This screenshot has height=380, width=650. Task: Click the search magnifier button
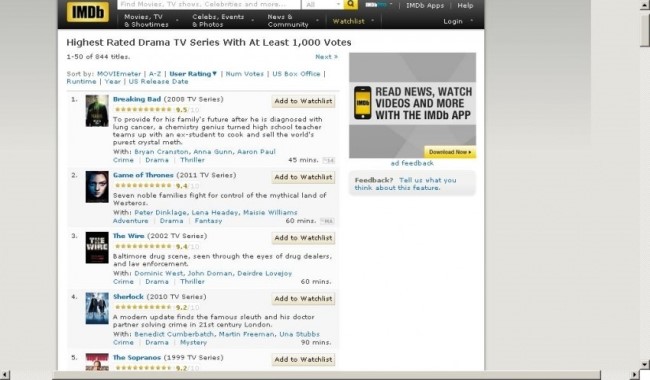coord(350,4)
